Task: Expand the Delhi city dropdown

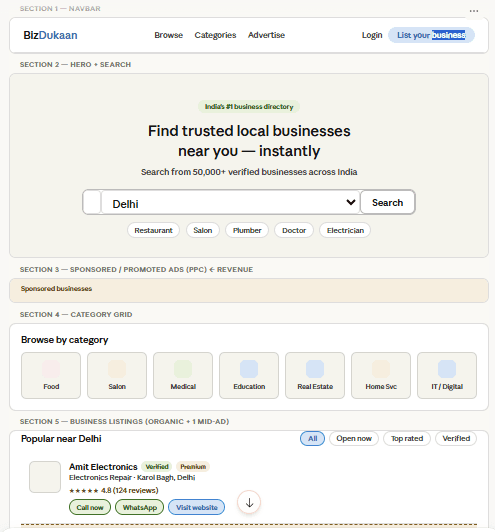Action: pyautogui.click(x=231, y=203)
